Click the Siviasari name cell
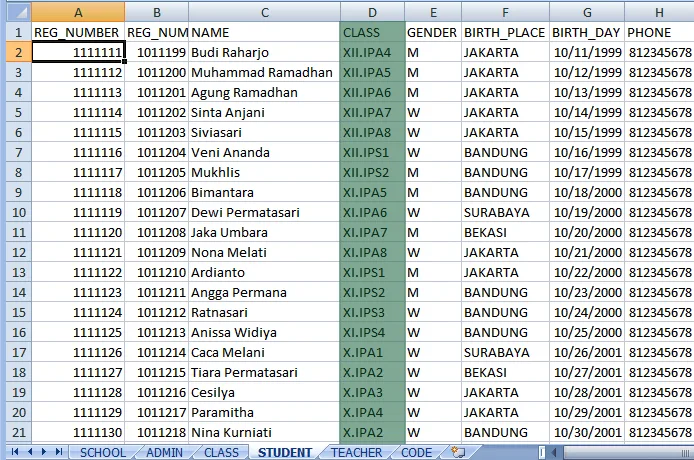Screen dimensions: 694x460 tap(265, 132)
